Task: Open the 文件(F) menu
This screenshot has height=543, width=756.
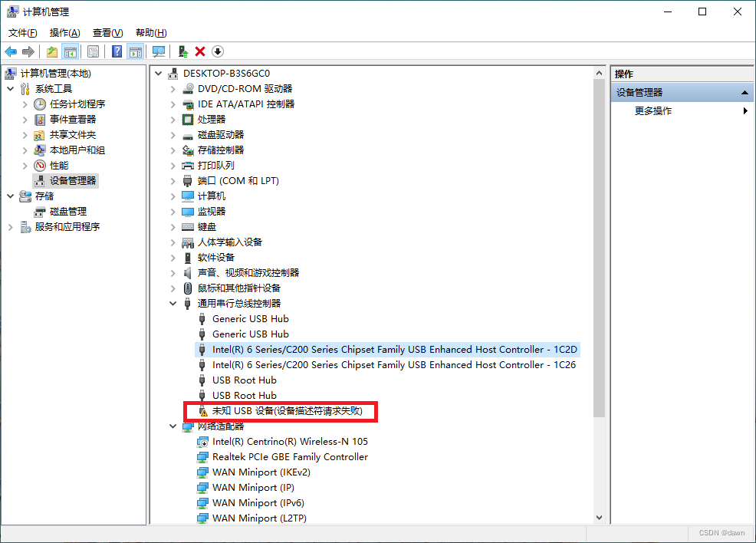Action: click(x=22, y=33)
